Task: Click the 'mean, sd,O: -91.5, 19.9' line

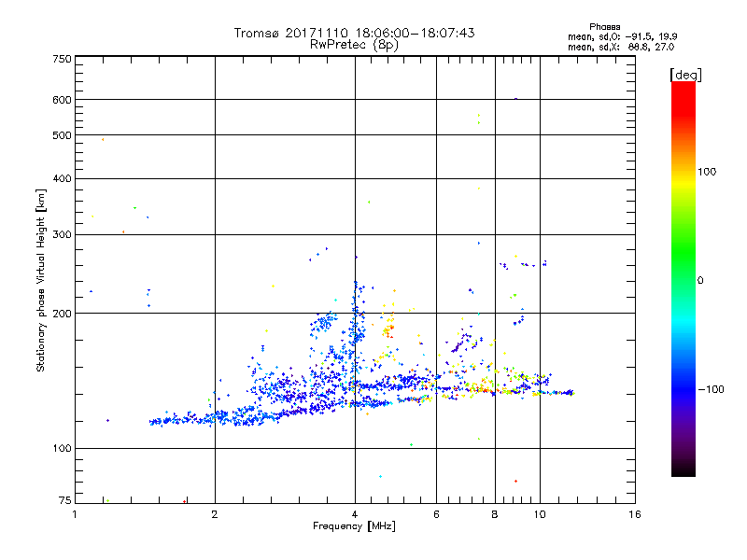Action: tap(622, 36)
